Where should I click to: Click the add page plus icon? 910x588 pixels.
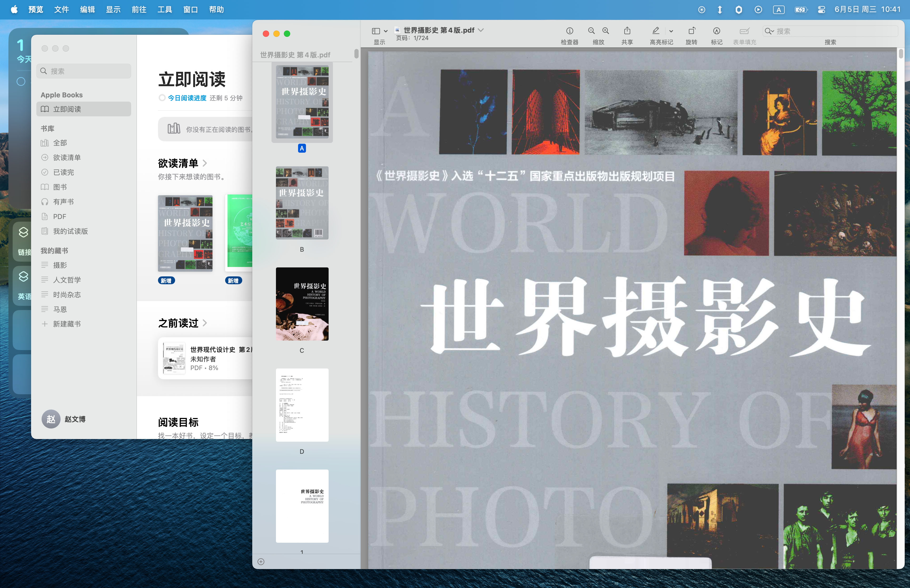pos(261,561)
